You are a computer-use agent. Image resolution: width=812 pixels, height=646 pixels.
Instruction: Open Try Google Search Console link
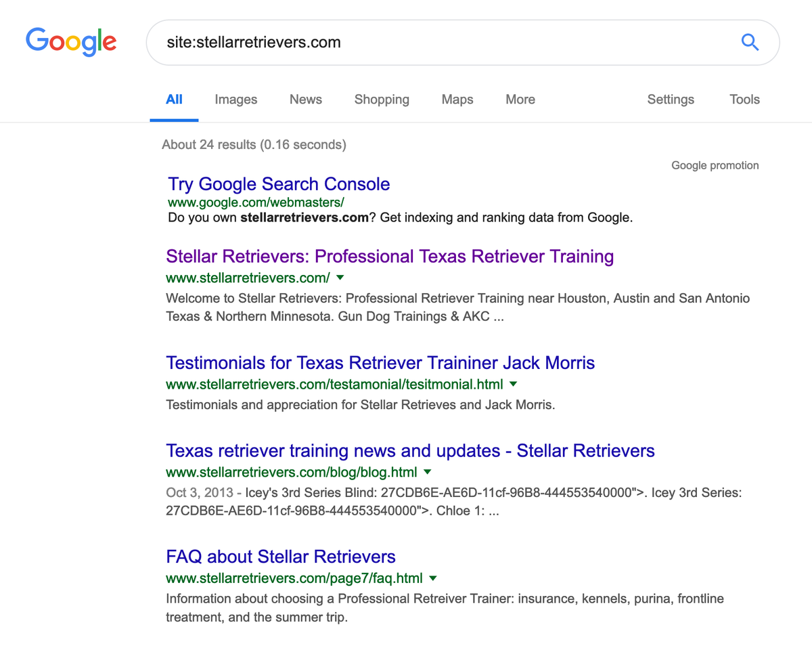279,184
